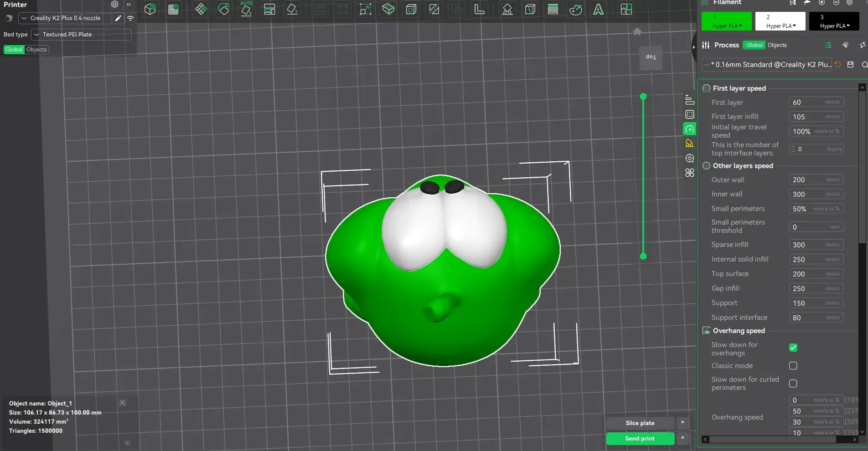Click the Hollow cube tool icon

[x=411, y=9]
